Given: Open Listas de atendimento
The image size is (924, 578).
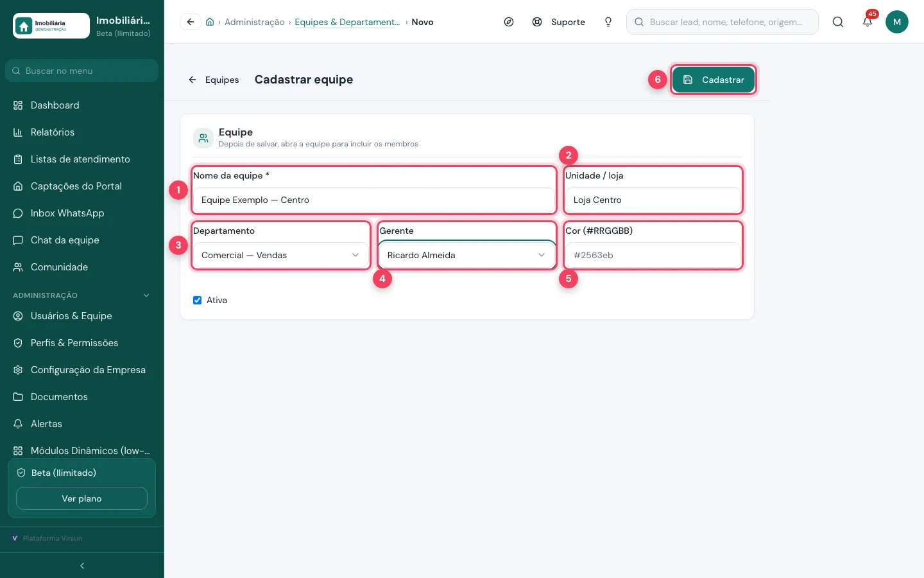Looking at the screenshot, I should (82, 159).
